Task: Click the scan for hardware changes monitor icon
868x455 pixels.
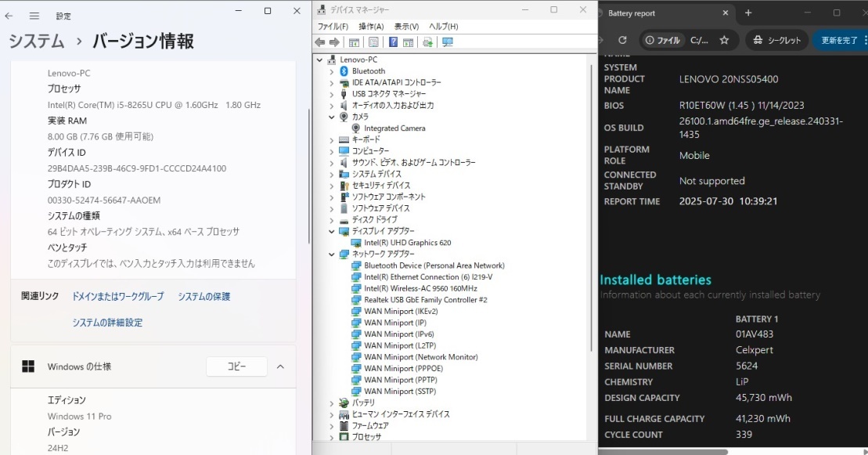Action: (x=448, y=42)
